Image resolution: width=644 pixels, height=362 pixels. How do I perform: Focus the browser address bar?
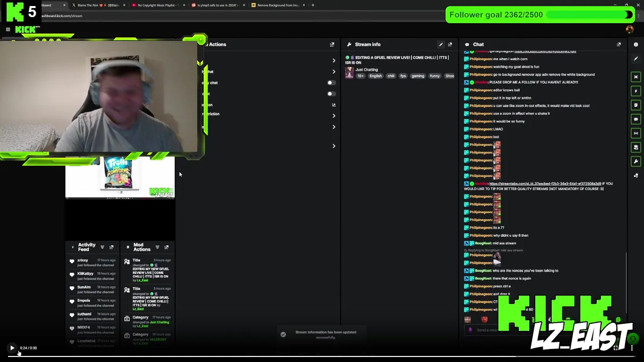tap(322, 16)
